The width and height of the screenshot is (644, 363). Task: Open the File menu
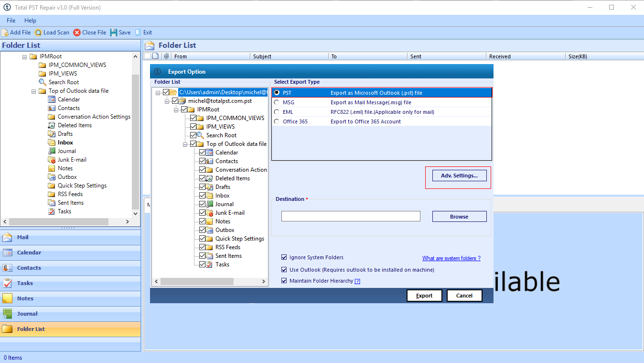[11, 21]
